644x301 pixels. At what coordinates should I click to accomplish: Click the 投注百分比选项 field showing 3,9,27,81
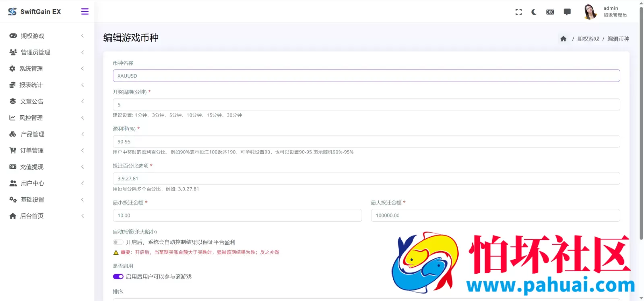(366, 179)
